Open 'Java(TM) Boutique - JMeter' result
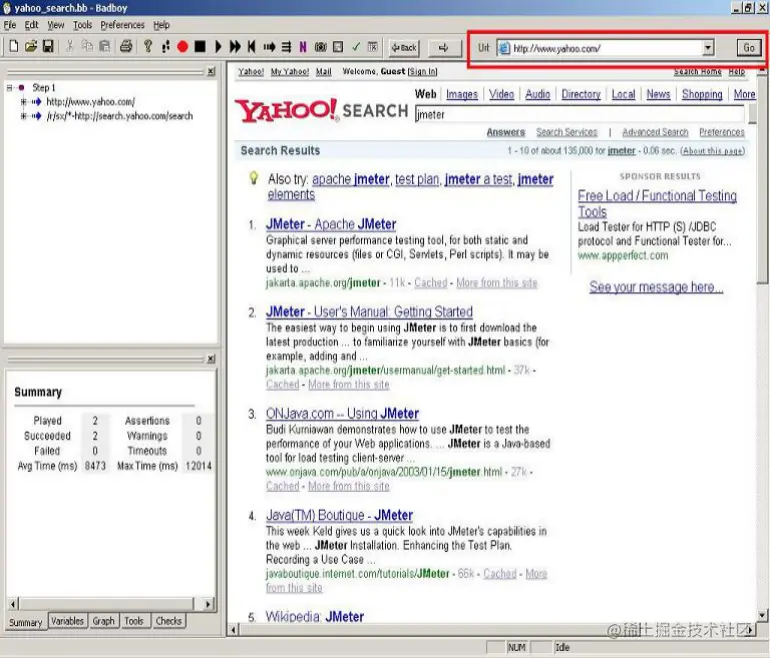This screenshot has height=658, width=770. click(x=339, y=515)
